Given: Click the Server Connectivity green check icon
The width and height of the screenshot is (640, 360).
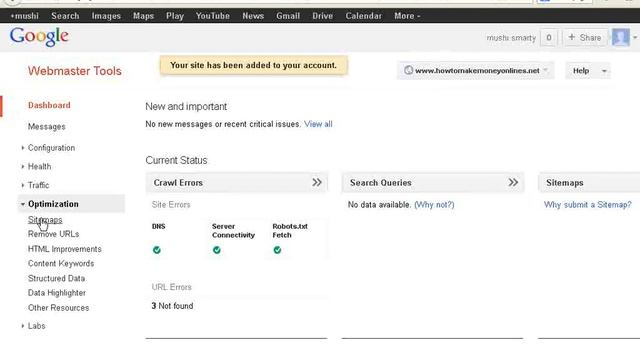Looking at the screenshot, I should pyautogui.click(x=217, y=250).
